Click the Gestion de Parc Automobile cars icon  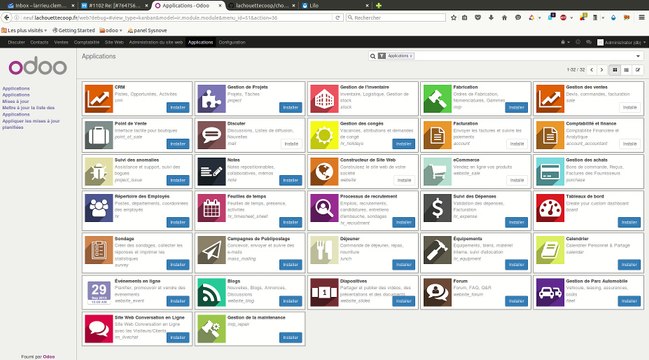tap(550, 293)
